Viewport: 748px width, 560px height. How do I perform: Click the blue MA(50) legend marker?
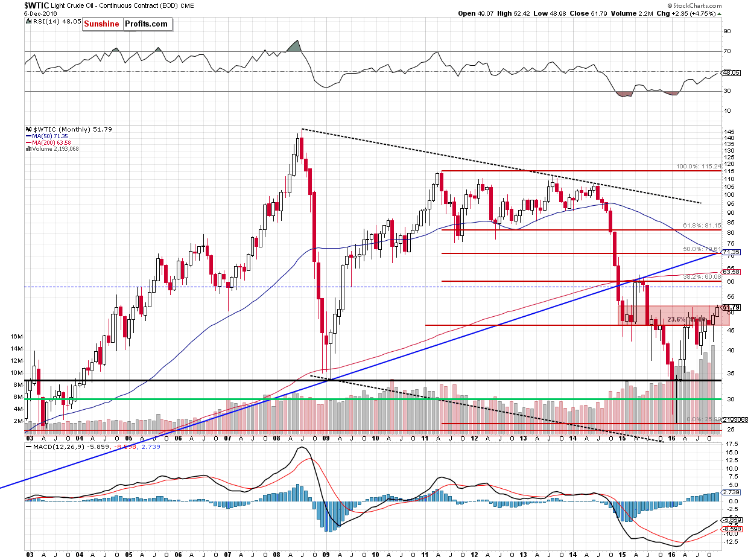click(x=28, y=136)
